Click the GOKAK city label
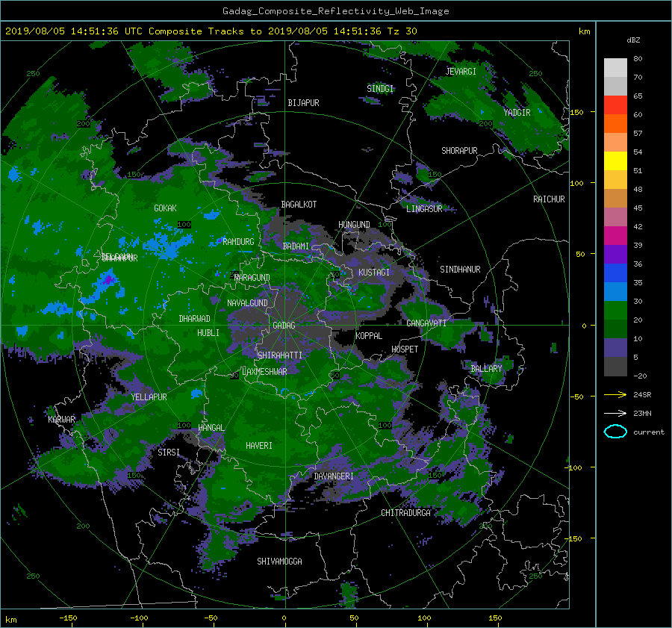The width and height of the screenshot is (672, 628). 165,208
